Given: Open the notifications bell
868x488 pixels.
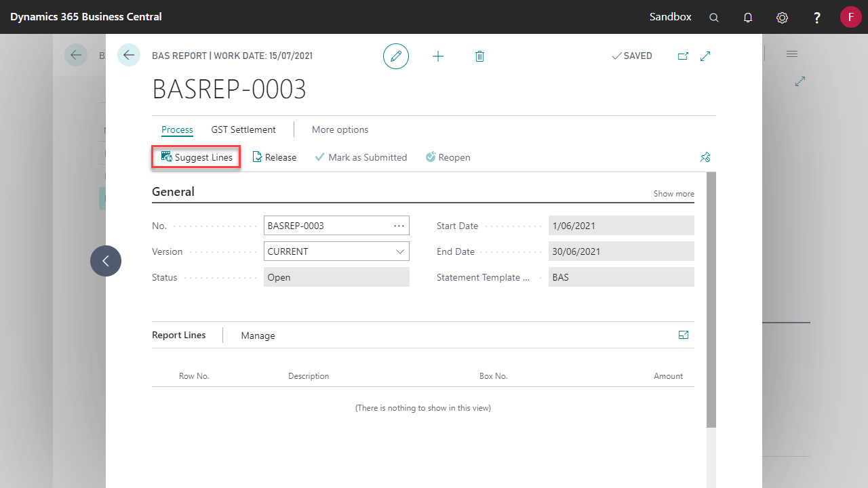Looking at the screenshot, I should (x=748, y=18).
